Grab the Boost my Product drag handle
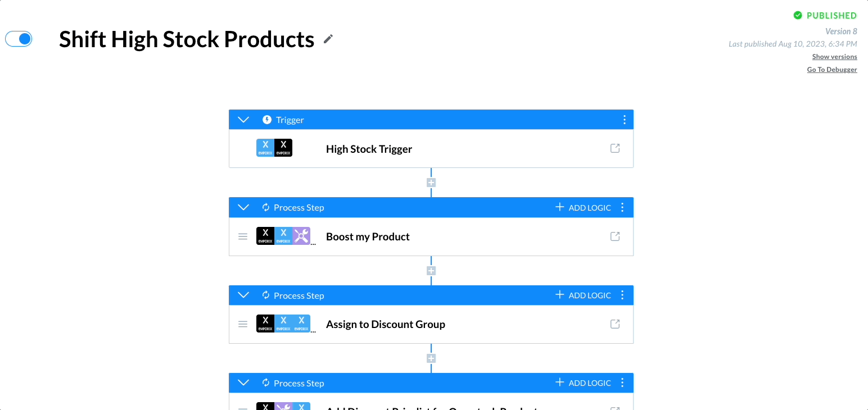This screenshot has height=410, width=868. pyautogui.click(x=243, y=236)
